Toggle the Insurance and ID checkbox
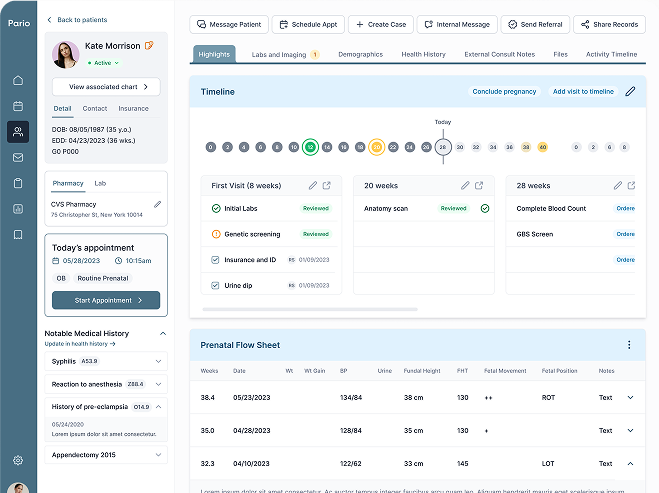The height and width of the screenshot is (493, 659). 215,260
